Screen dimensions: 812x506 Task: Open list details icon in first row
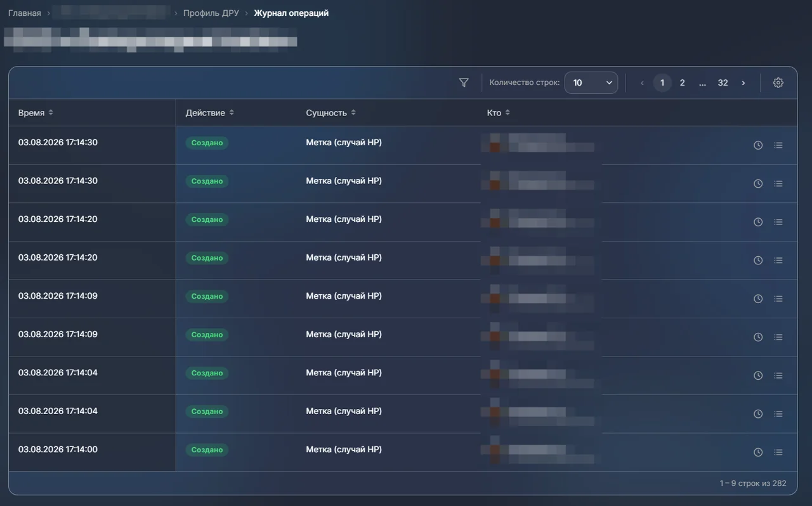pos(778,145)
